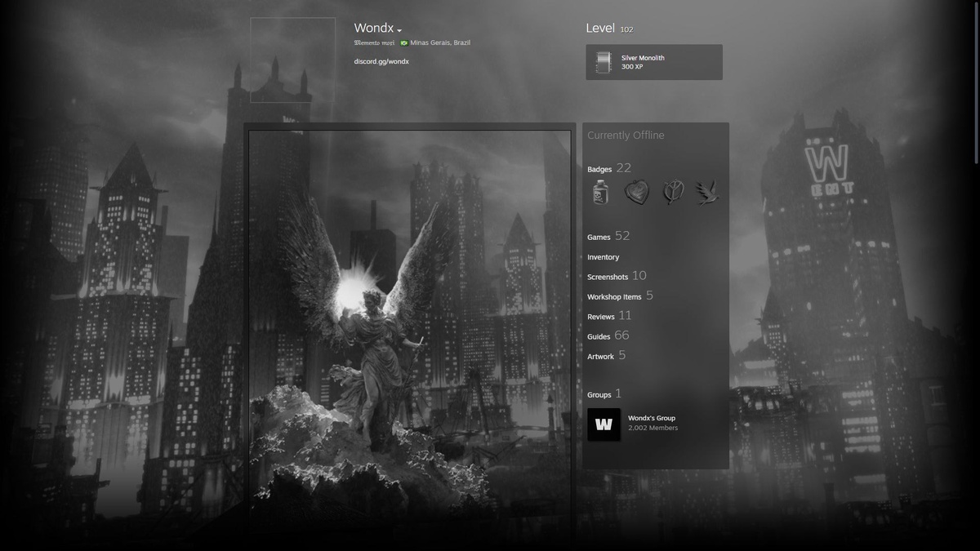Open the Groups list link
This screenshot has width=980, height=551.
(x=604, y=393)
